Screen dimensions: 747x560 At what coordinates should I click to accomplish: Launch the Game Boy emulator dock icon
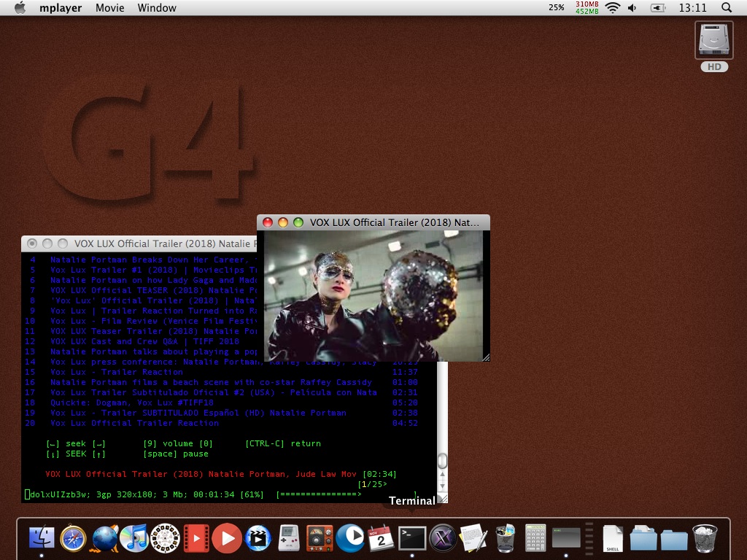289,538
